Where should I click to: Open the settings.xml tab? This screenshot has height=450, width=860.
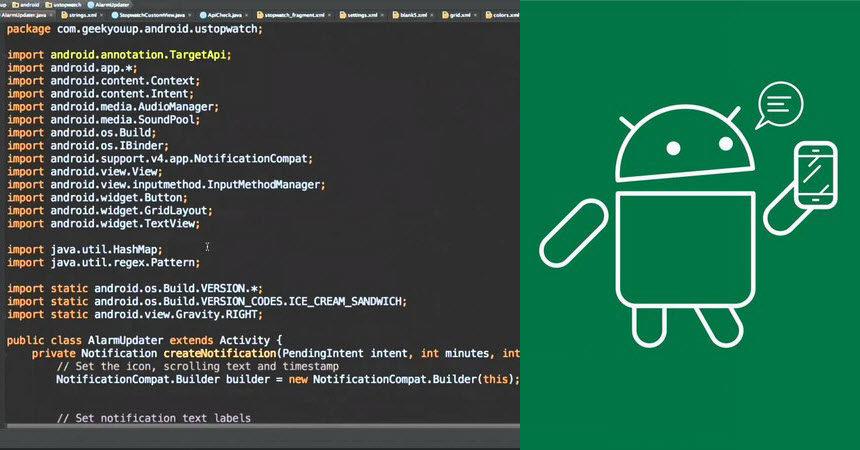pyautogui.click(x=361, y=15)
